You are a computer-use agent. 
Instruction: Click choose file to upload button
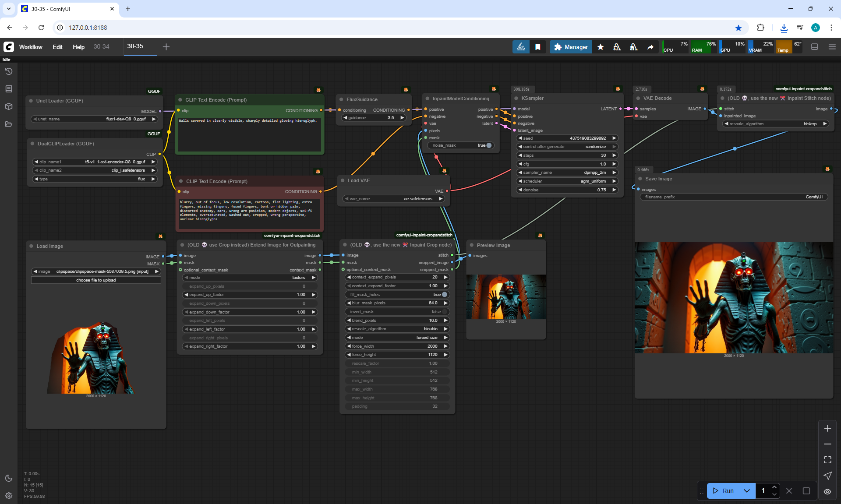tap(96, 280)
